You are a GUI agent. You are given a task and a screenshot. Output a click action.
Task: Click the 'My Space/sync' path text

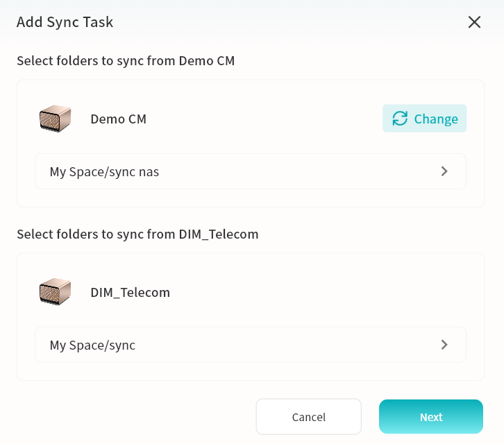coord(92,345)
